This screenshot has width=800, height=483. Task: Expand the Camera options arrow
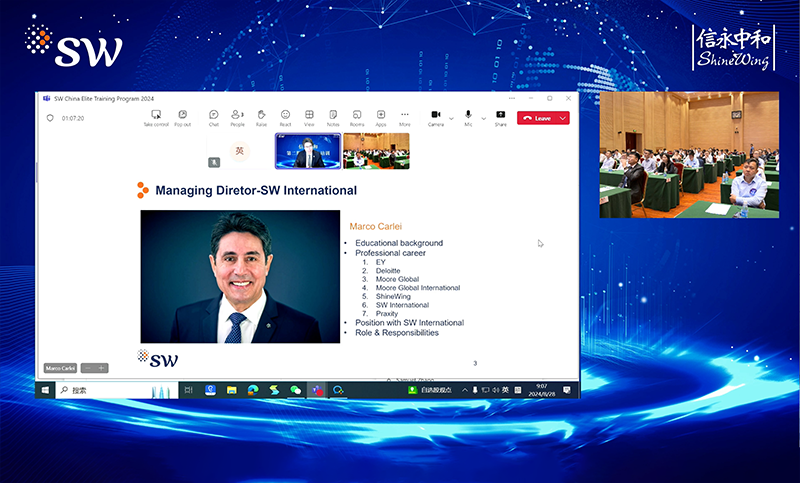[x=451, y=118]
